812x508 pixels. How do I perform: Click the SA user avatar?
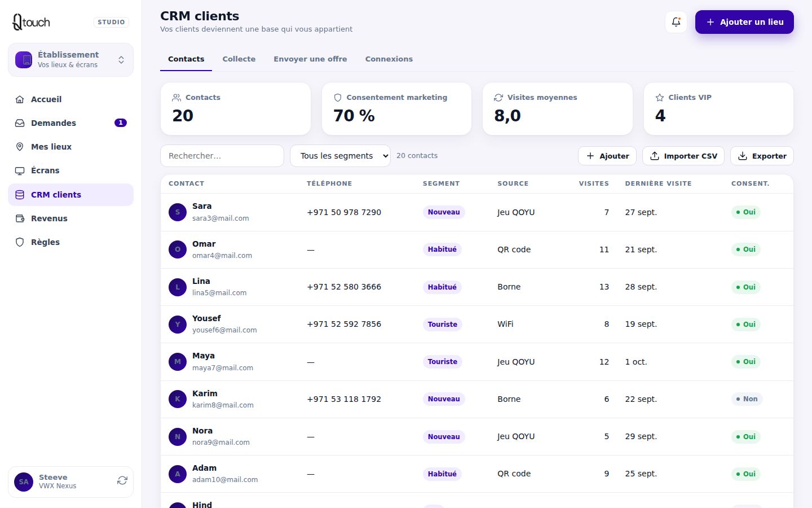click(x=24, y=482)
